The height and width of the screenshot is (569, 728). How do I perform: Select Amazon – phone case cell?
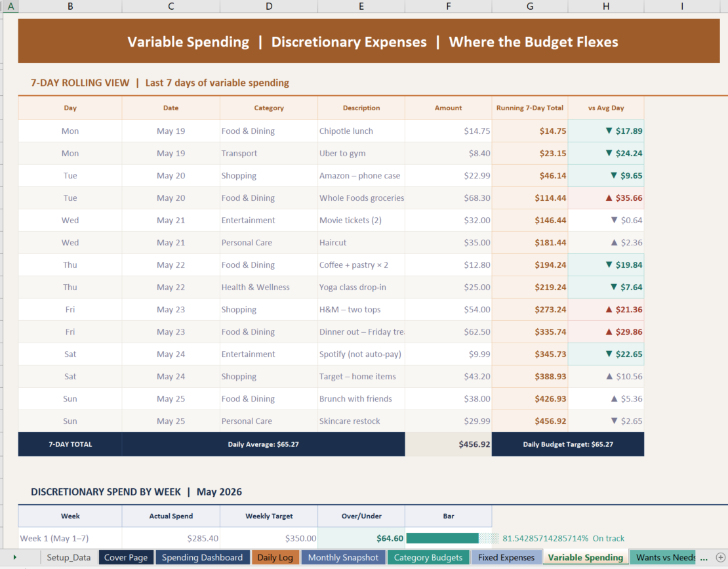[x=361, y=176]
